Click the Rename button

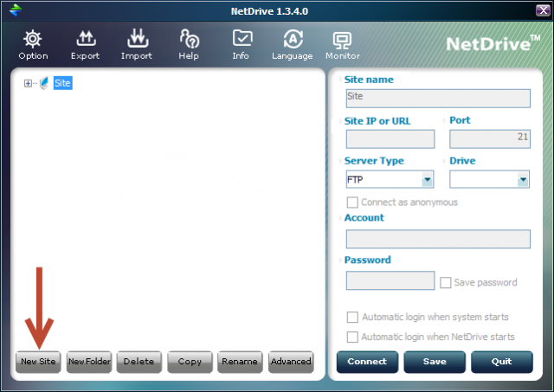tap(240, 362)
